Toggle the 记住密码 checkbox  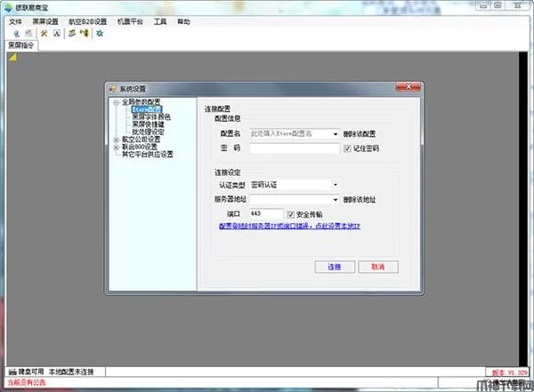(x=347, y=148)
